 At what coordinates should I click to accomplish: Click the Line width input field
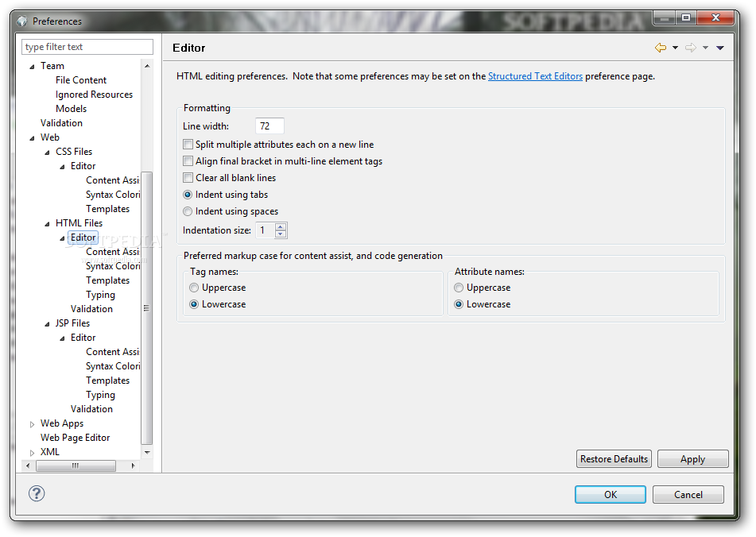pyautogui.click(x=269, y=126)
